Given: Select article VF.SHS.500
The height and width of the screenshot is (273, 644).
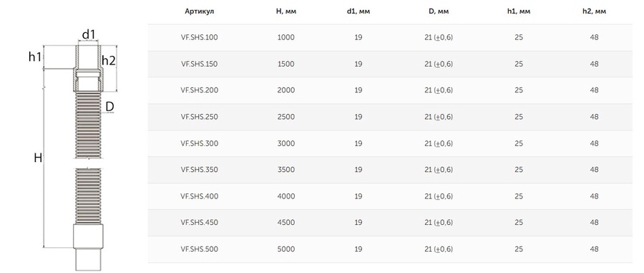Looking at the screenshot, I should tap(199, 249).
